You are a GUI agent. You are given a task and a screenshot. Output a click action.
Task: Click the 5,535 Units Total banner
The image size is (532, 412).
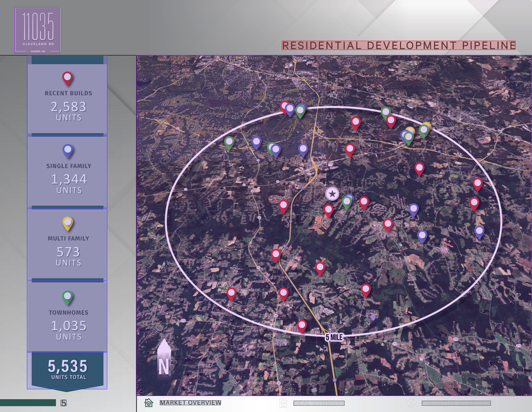(x=67, y=370)
